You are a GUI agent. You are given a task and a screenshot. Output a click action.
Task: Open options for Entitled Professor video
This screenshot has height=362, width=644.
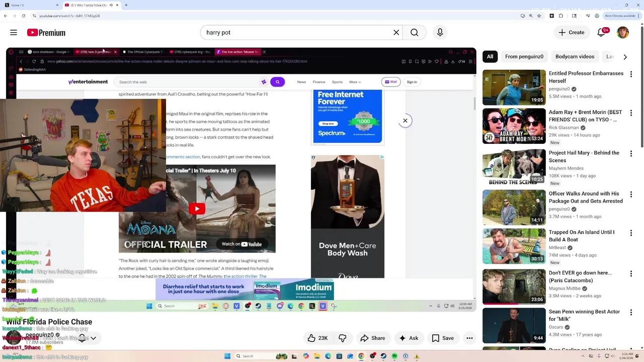click(x=631, y=74)
